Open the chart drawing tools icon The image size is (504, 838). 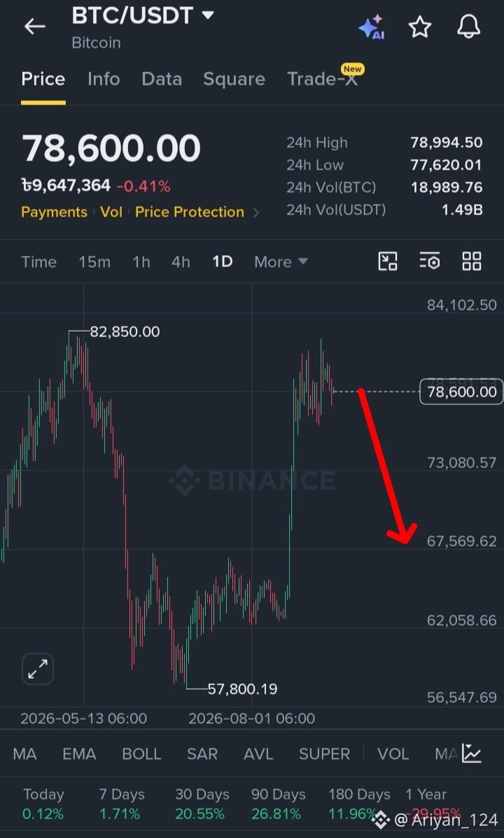[388, 261]
